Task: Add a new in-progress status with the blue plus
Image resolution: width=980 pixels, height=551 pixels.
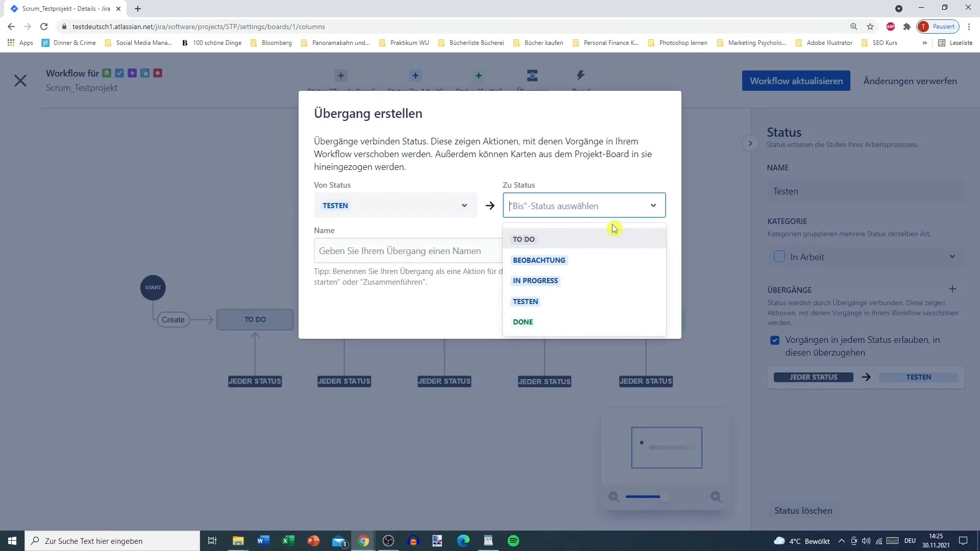Action: [415, 76]
